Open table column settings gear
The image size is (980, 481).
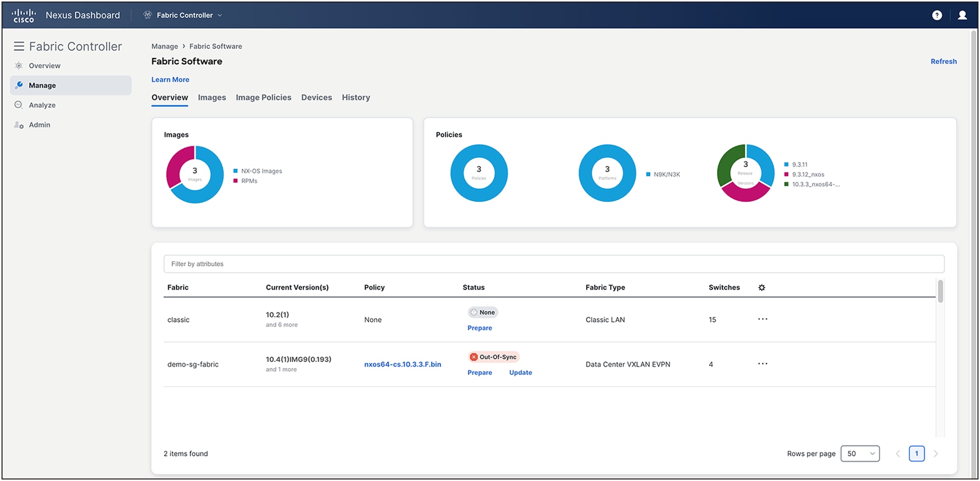(x=762, y=287)
